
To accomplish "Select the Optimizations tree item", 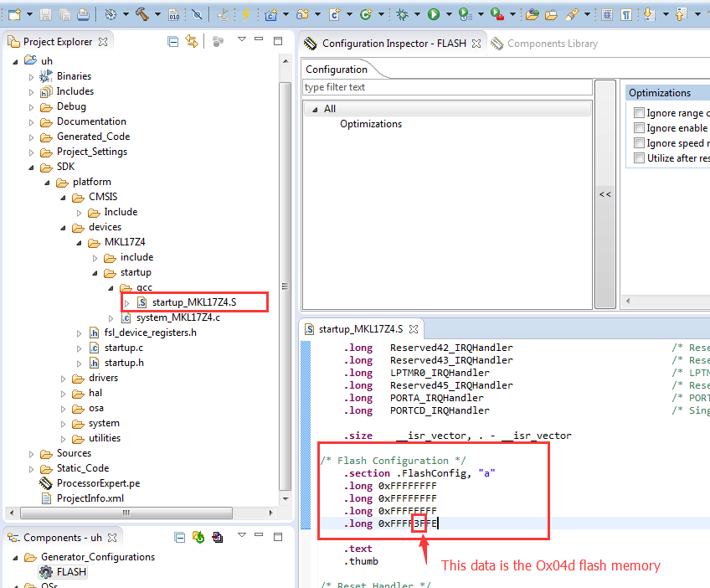I will coord(371,124).
